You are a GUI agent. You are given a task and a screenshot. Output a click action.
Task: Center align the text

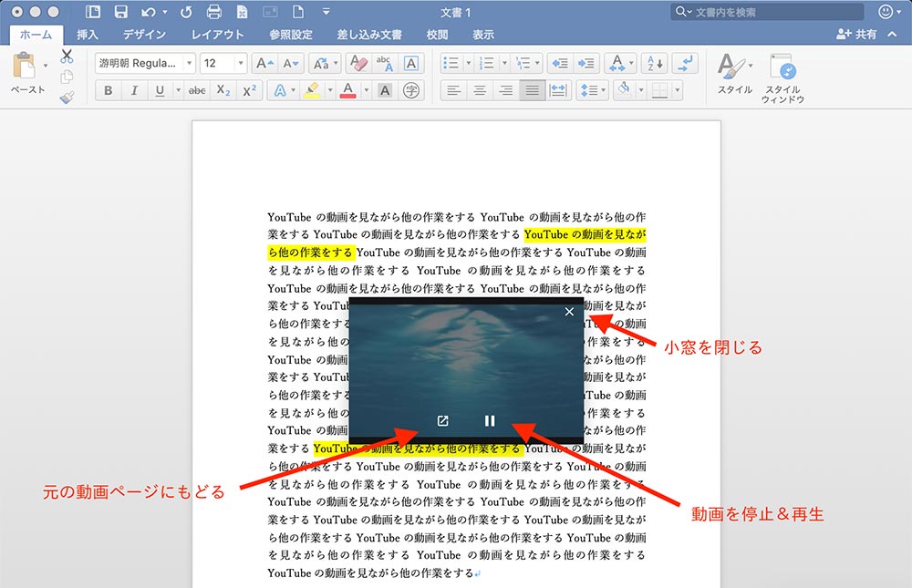pos(480,90)
